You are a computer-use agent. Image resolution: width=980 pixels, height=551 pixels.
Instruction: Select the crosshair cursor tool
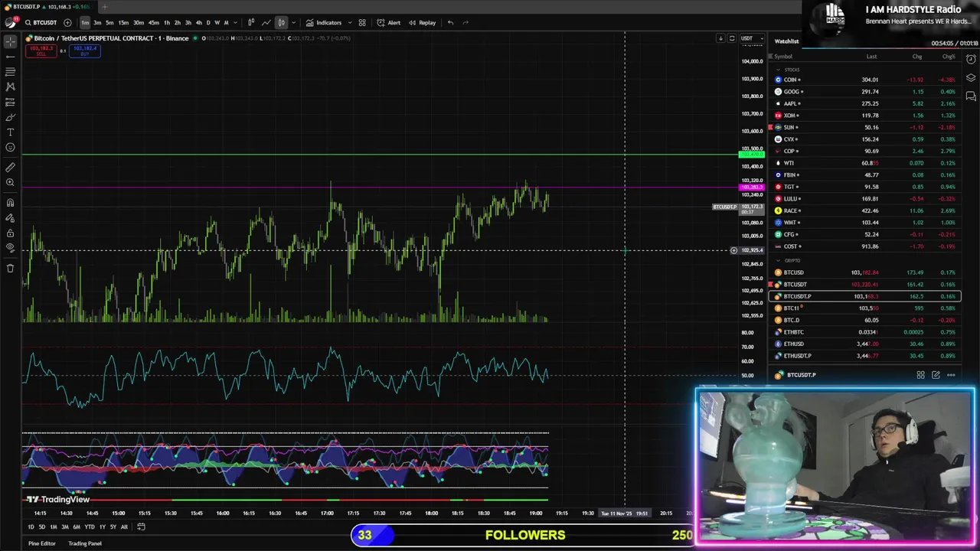[x=10, y=41]
